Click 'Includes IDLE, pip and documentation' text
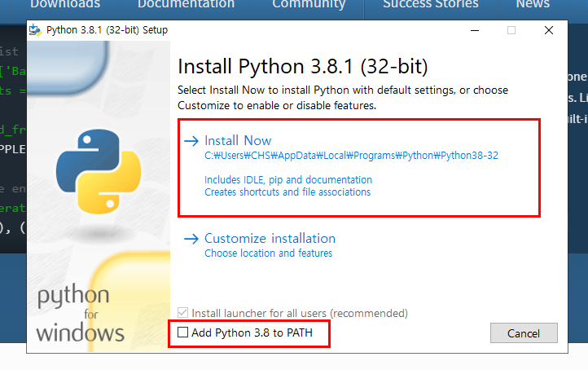588x370 pixels. 288,180
